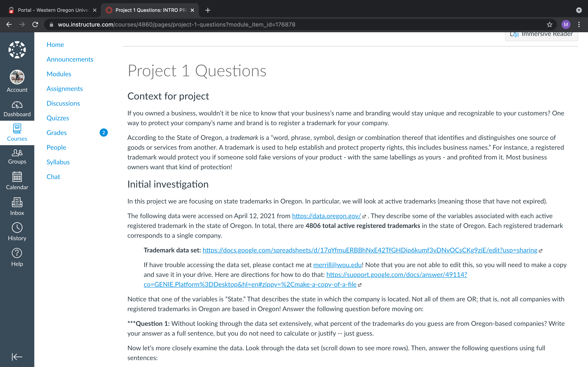Open the Chrome profile M avatar

tap(566, 24)
